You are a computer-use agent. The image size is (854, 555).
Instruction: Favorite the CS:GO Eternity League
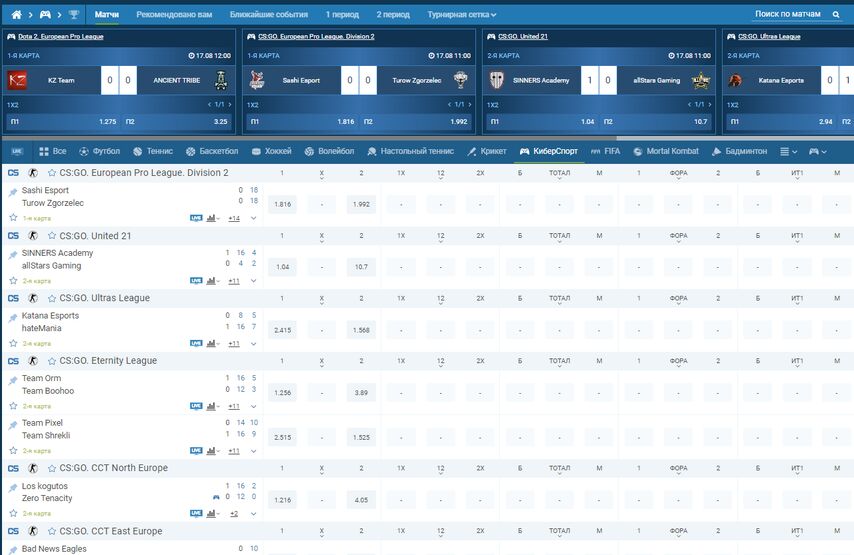tap(52, 361)
